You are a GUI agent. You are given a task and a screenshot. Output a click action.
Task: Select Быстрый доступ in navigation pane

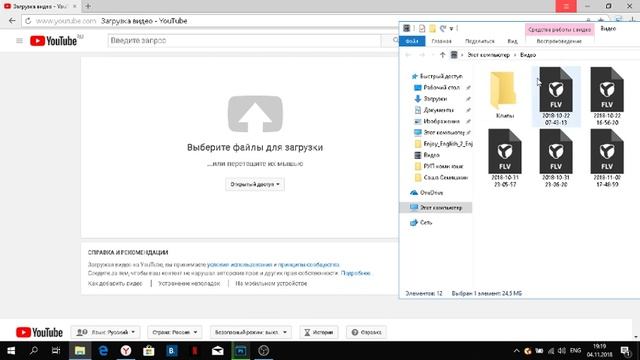(x=437, y=76)
